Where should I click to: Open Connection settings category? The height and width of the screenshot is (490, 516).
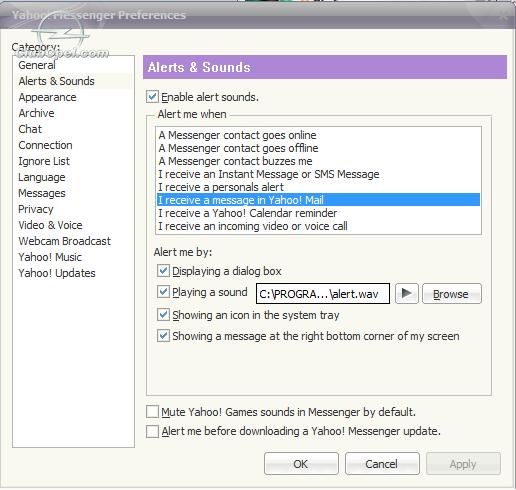pos(45,145)
